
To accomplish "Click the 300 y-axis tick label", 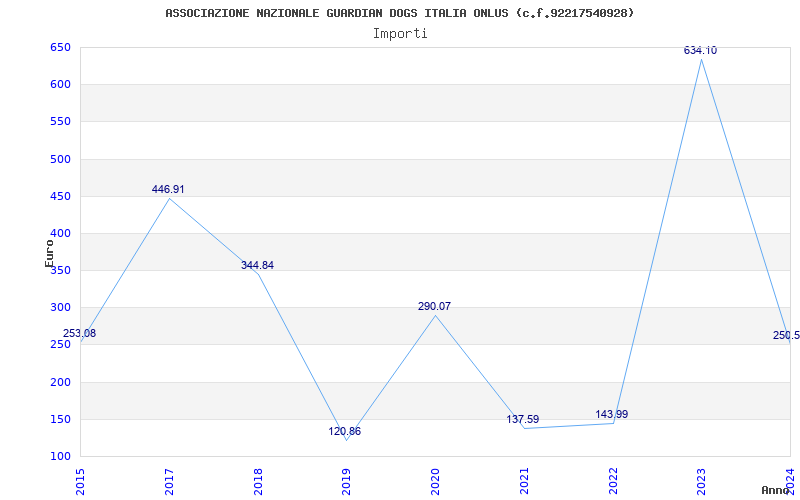I will [60, 308].
